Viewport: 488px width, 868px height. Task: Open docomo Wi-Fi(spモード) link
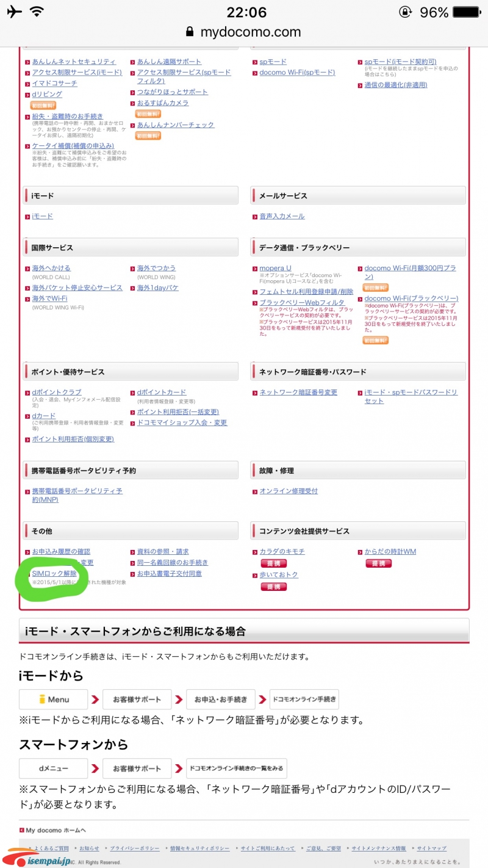pos(297,72)
